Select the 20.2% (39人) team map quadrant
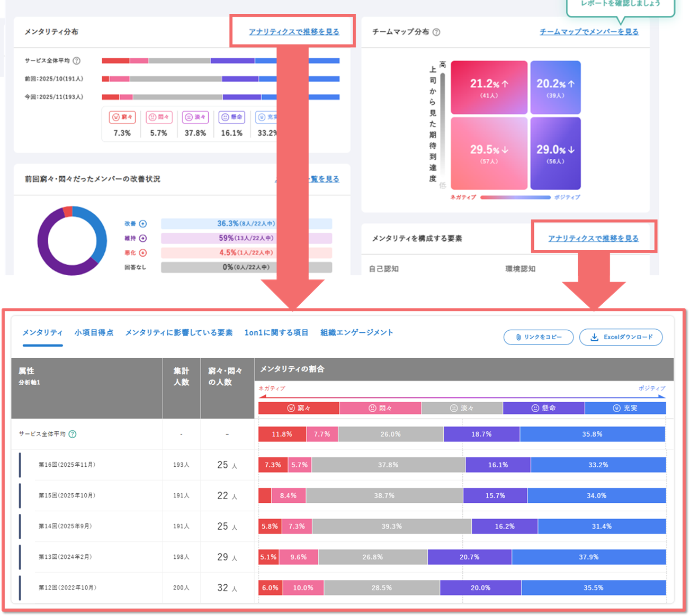This screenshot has width=690, height=616. [555, 87]
